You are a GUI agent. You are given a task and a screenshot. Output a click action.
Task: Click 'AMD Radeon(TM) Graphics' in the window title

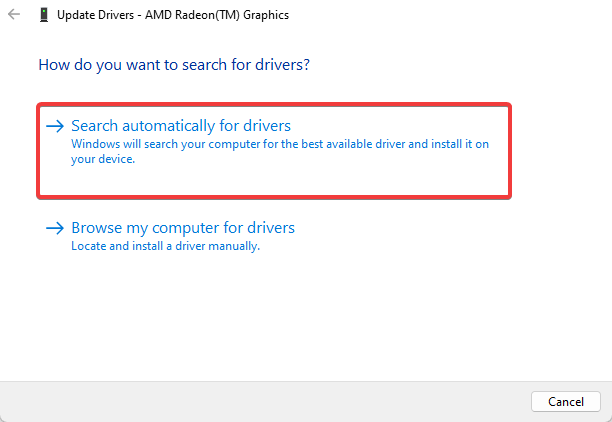tap(217, 15)
